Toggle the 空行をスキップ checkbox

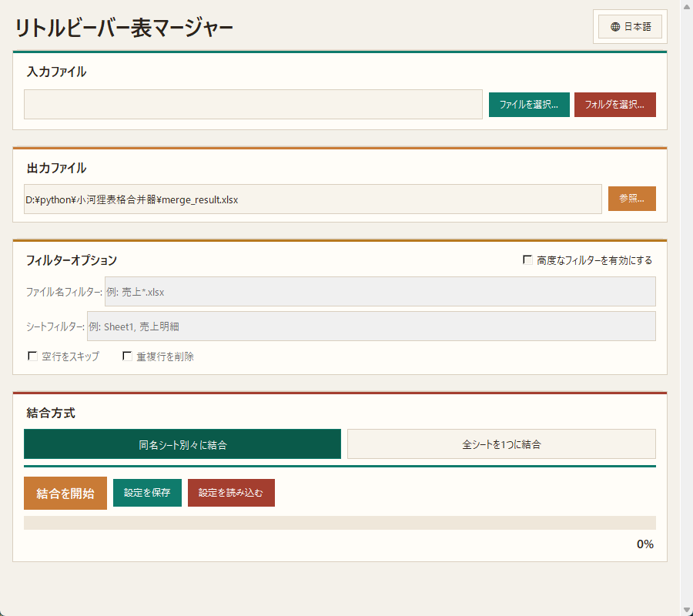pos(32,357)
